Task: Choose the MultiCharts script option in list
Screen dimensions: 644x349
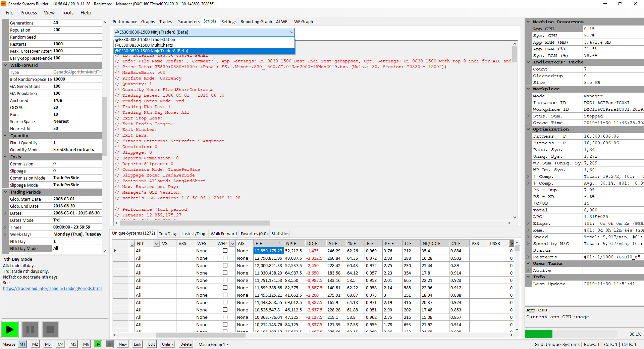Action: [x=144, y=45]
